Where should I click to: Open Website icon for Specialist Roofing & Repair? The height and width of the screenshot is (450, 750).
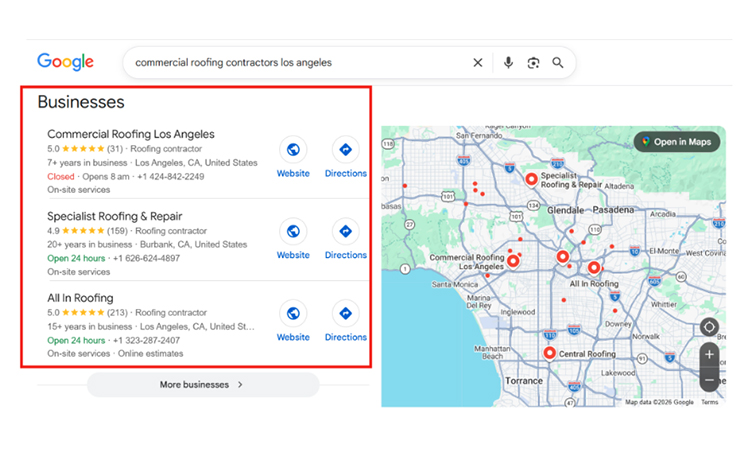click(x=293, y=231)
